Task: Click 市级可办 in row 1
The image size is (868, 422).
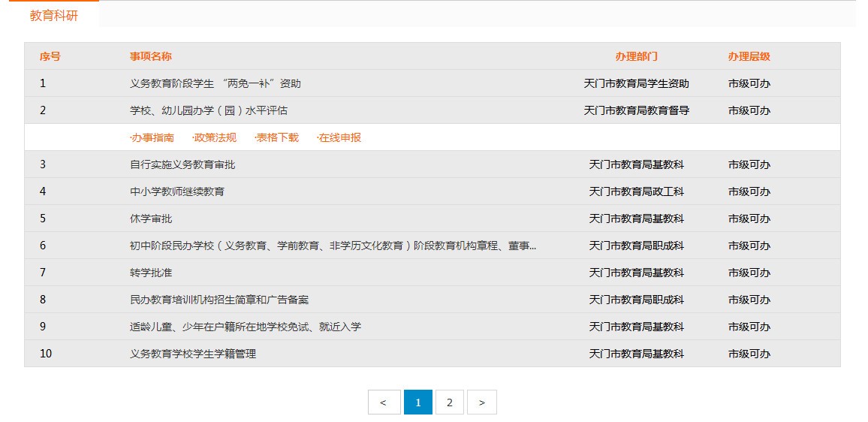Action: [749, 83]
